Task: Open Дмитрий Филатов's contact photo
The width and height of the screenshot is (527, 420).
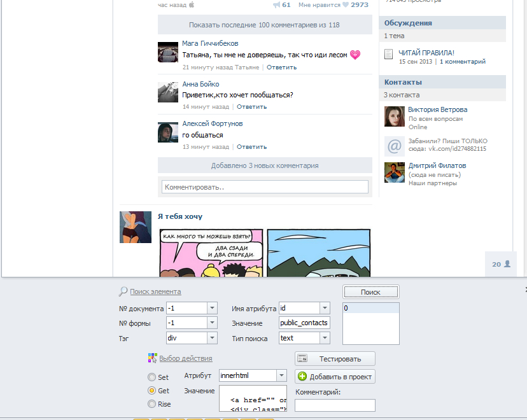Action: click(x=394, y=172)
